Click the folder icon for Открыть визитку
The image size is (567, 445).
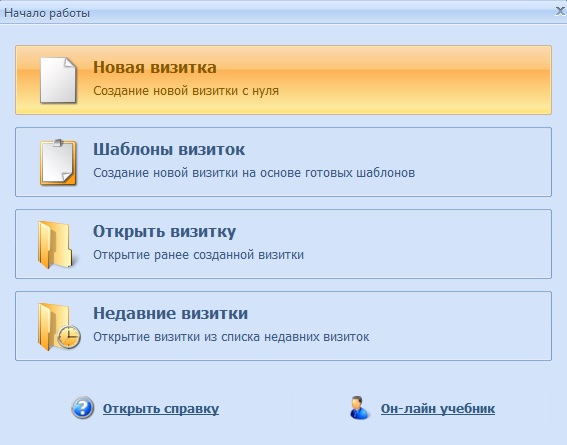[x=55, y=244]
